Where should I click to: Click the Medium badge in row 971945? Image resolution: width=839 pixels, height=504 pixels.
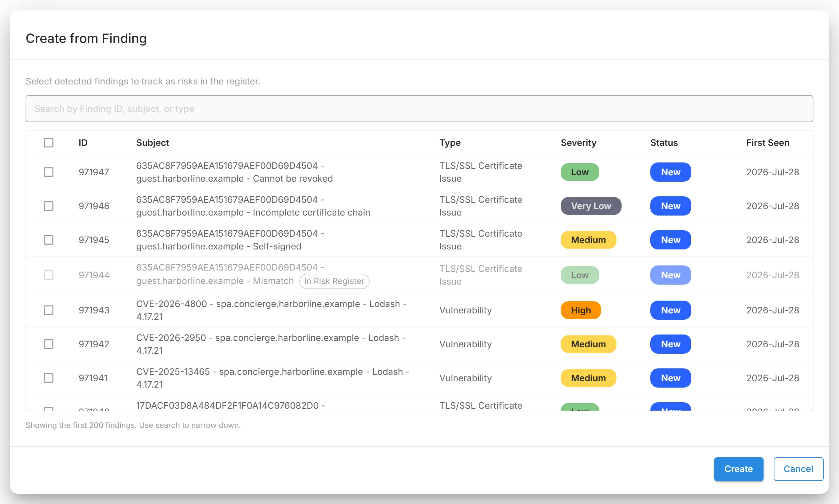(x=588, y=240)
